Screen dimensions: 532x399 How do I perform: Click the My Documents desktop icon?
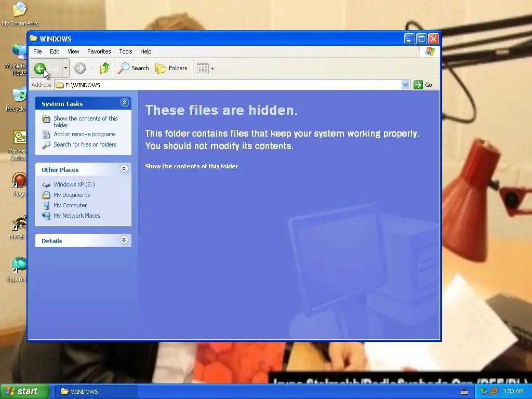click(x=19, y=14)
